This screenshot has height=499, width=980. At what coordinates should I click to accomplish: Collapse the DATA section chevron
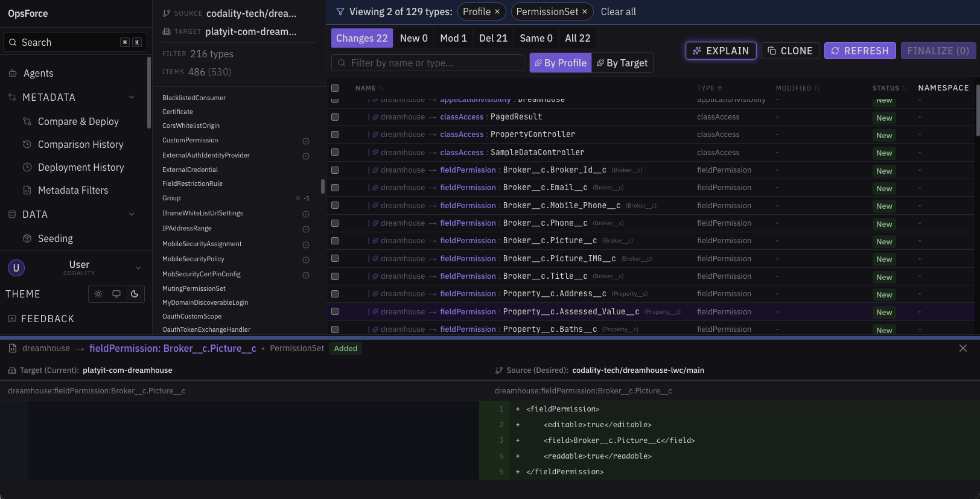(x=132, y=214)
